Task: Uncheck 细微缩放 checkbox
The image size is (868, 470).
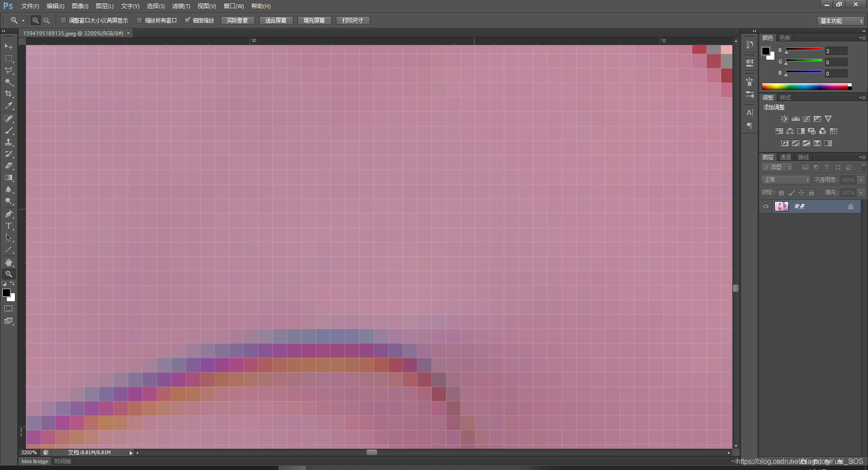Action: pyautogui.click(x=187, y=20)
